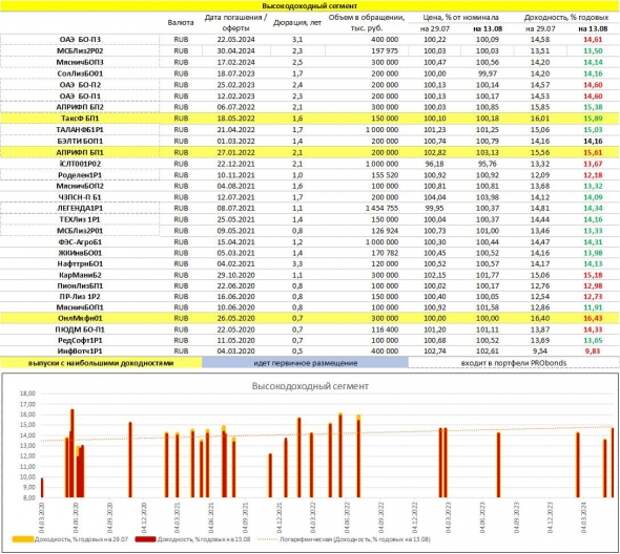
Task: Click legend cell 'входит в портфели PRObonds'
Action: [x=514, y=363]
